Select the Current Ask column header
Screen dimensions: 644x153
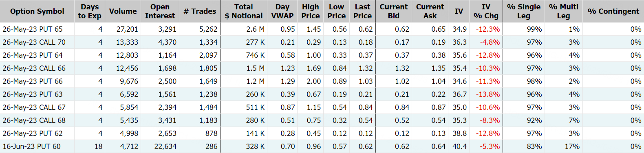(x=430, y=11)
